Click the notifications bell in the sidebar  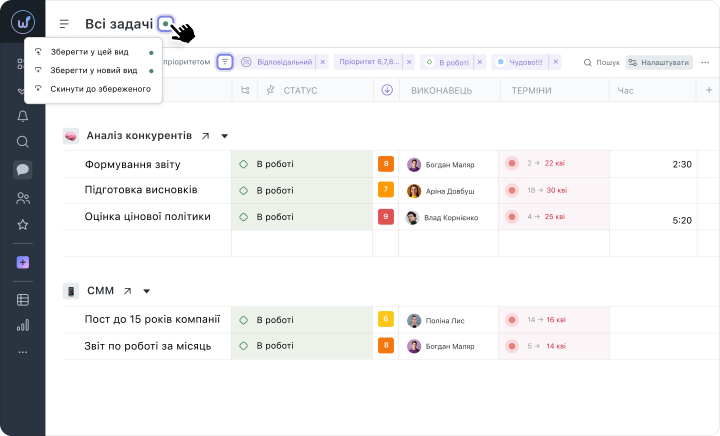click(x=22, y=116)
